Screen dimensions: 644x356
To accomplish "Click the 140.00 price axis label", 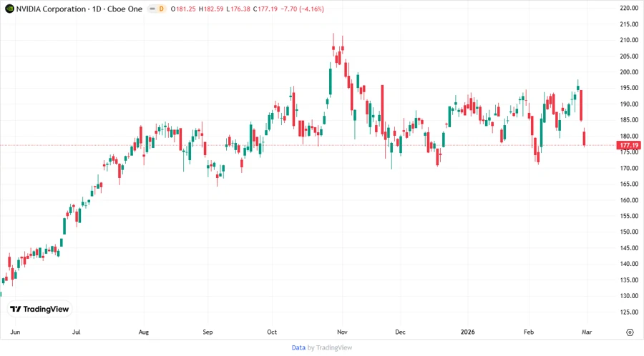I will tap(629, 264).
